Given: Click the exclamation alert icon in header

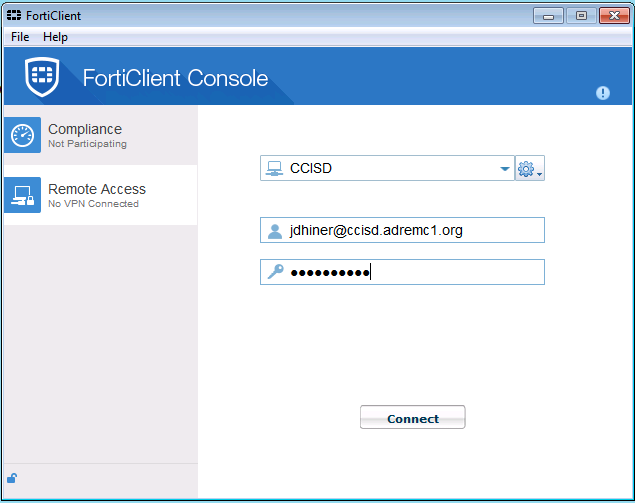Looking at the screenshot, I should click(603, 93).
